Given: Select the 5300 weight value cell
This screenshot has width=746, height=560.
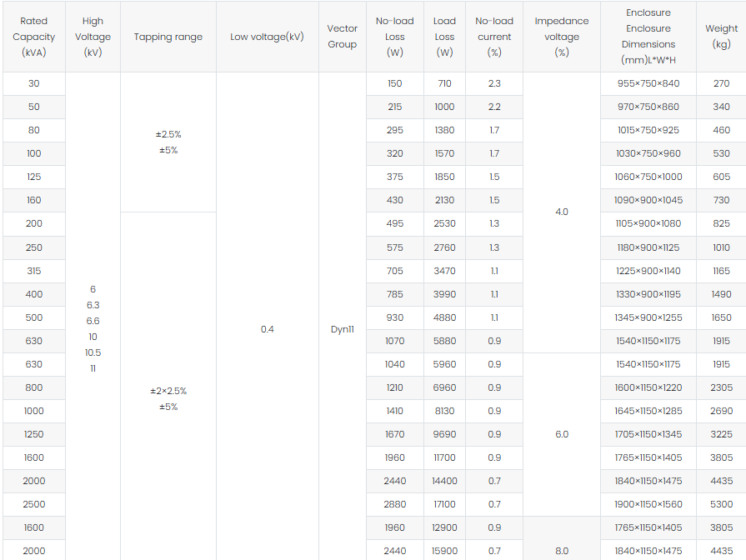Looking at the screenshot, I should [721, 504].
